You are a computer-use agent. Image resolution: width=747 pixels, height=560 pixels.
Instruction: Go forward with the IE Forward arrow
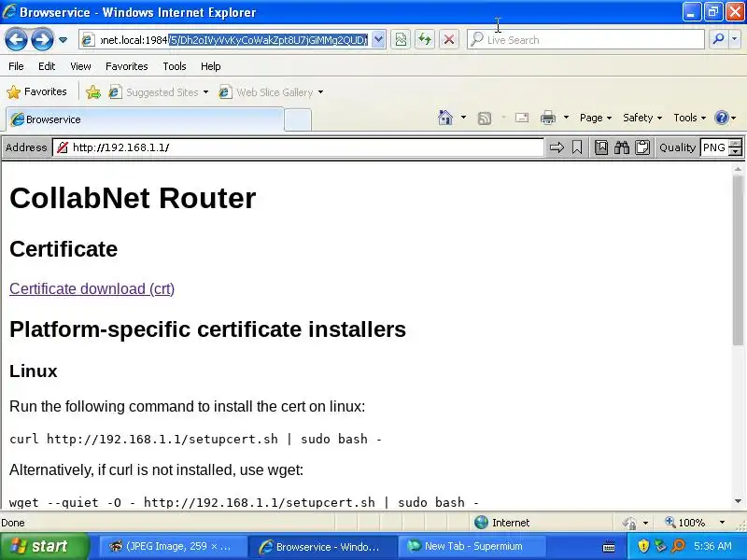point(42,40)
